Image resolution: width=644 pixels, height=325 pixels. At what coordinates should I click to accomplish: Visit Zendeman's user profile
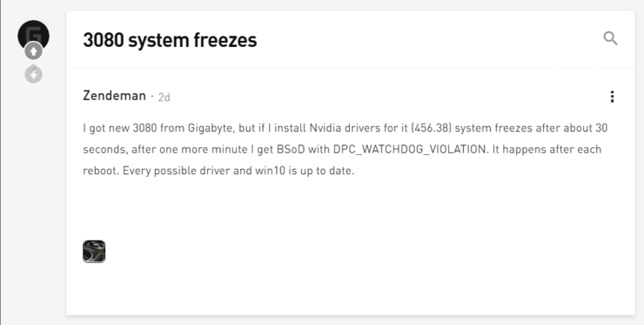114,96
